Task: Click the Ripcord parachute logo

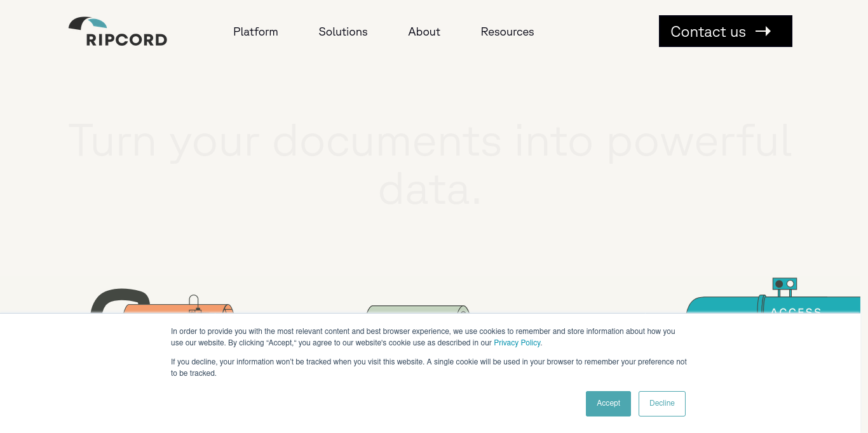Action: (x=118, y=32)
